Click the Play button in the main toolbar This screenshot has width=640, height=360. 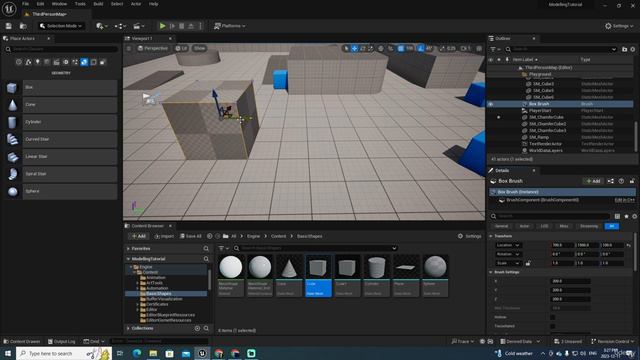(162, 26)
